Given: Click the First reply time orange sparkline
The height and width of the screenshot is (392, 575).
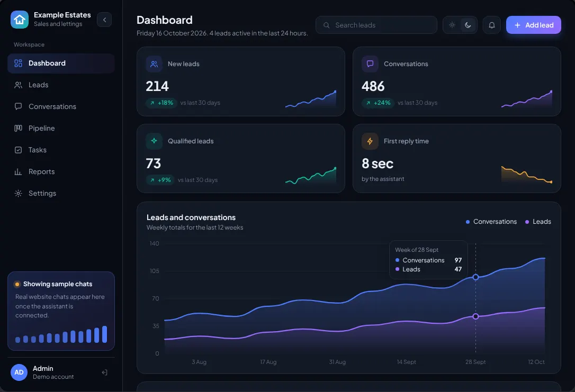Looking at the screenshot, I should tap(527, 175).
